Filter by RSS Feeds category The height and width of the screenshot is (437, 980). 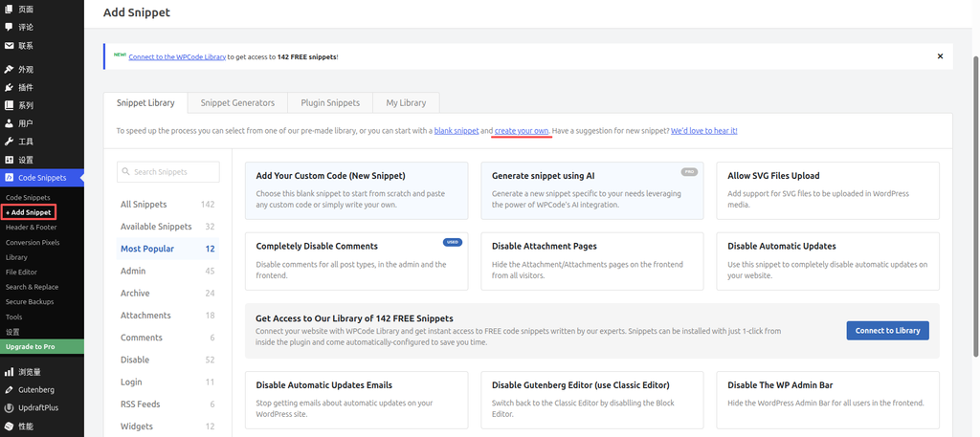coord(167,404)
